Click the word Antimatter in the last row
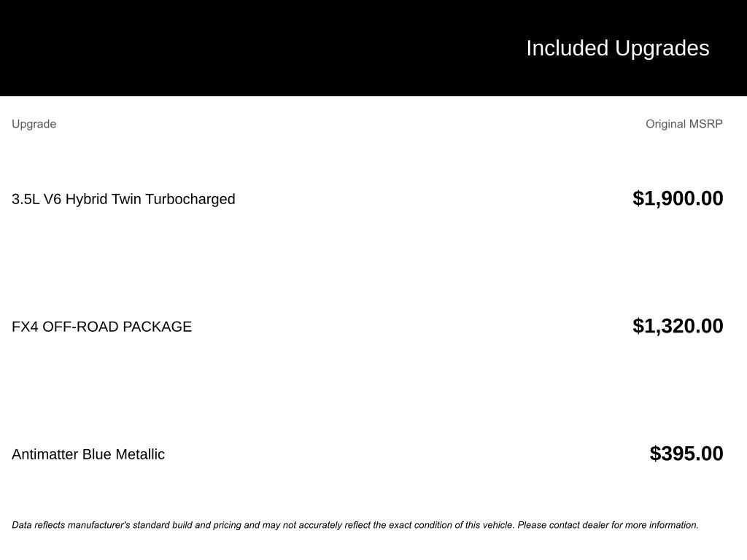Viewport: 747px width, 560px height. [x=45, y=454]
